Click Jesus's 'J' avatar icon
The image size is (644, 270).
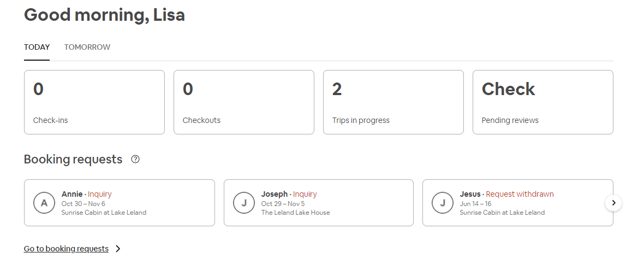443,203
